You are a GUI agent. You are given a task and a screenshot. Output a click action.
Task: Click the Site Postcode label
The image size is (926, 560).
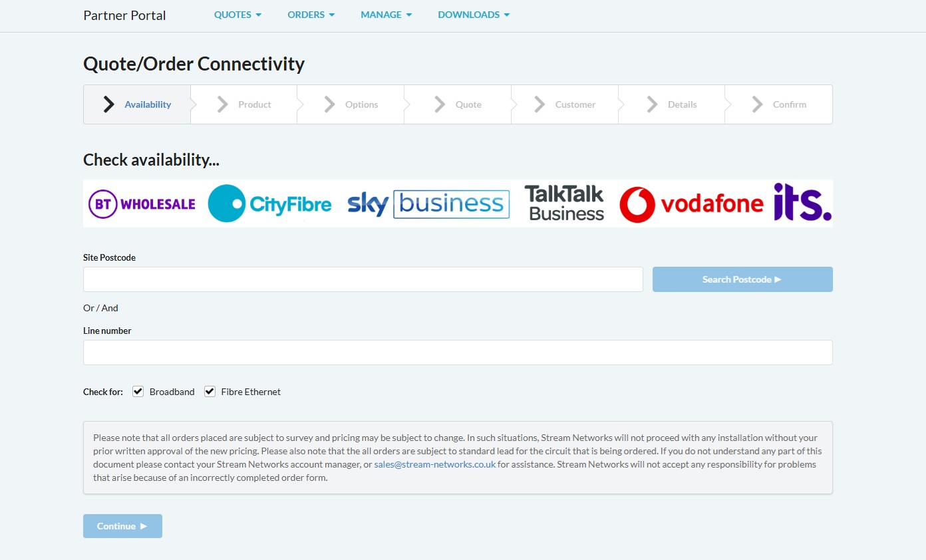click(109, 257)
